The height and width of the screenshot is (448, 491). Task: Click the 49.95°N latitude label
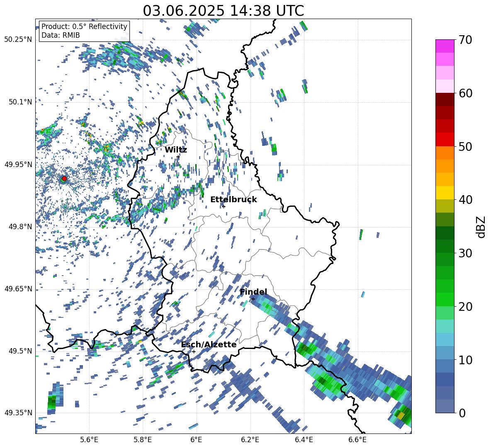pyautogui.click(x=18, y=165)
